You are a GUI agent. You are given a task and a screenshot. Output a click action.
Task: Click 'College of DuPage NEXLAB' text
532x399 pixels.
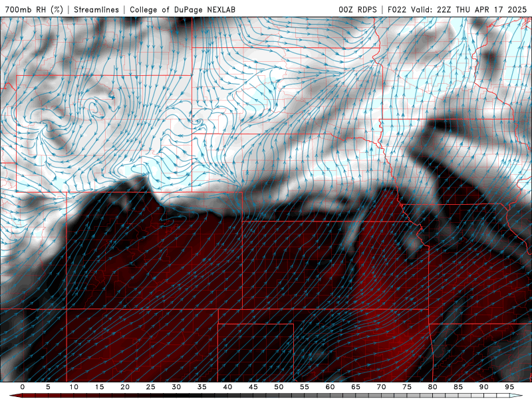(182, 9)
